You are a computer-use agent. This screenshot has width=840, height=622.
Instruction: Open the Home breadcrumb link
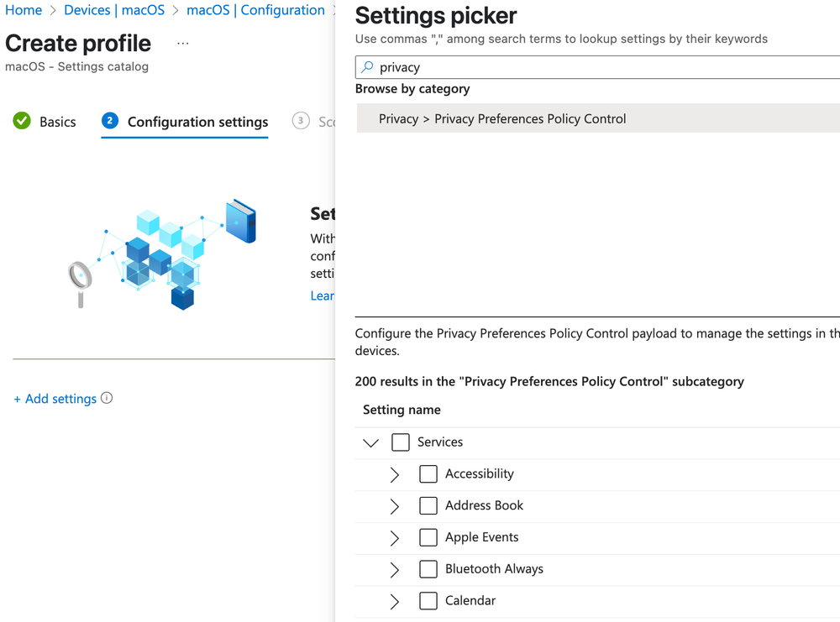point(24,10)
